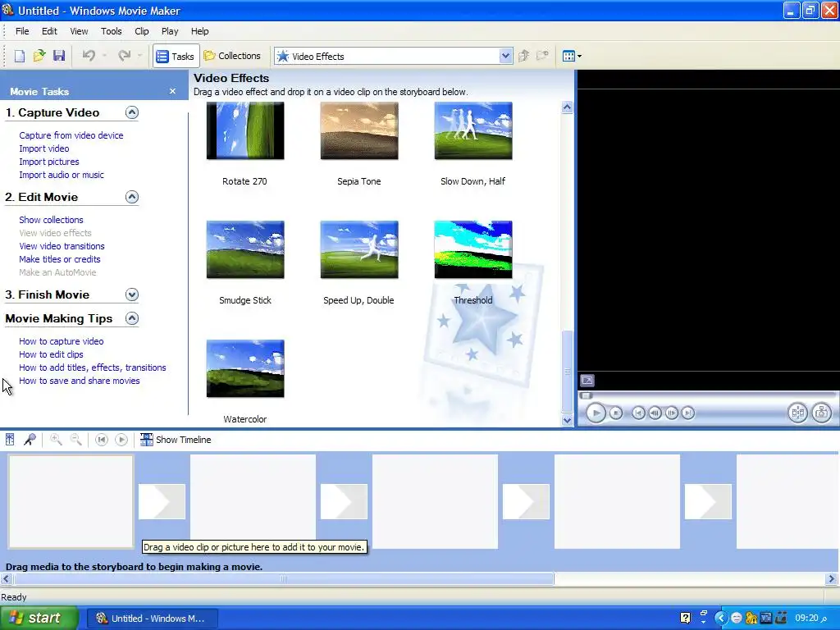Click the New Collection Folder icon
The height and width of the screenshot is (630, 840).
[x=543, y=56]
